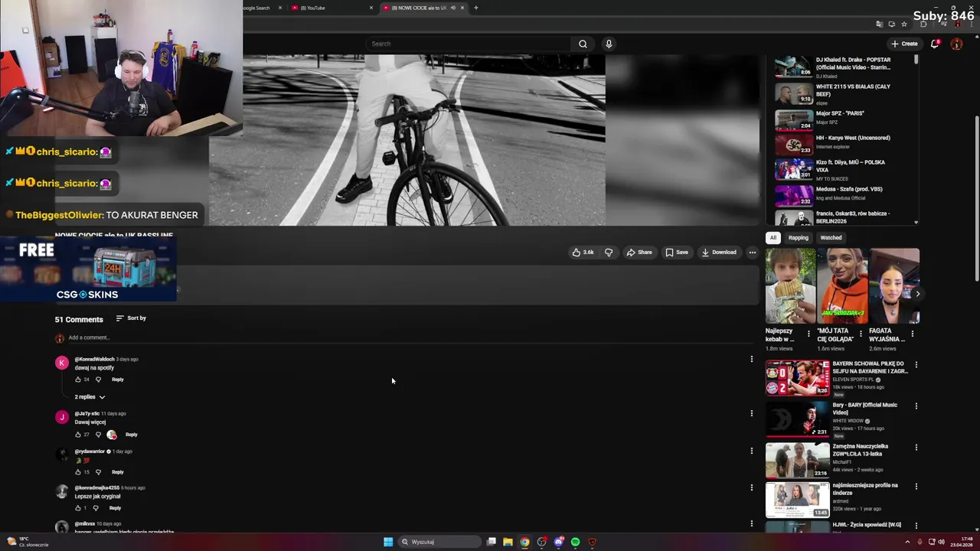Open options menu for rydawarrior's comment
Screen dimensions: 980x551
pos(751,451)
